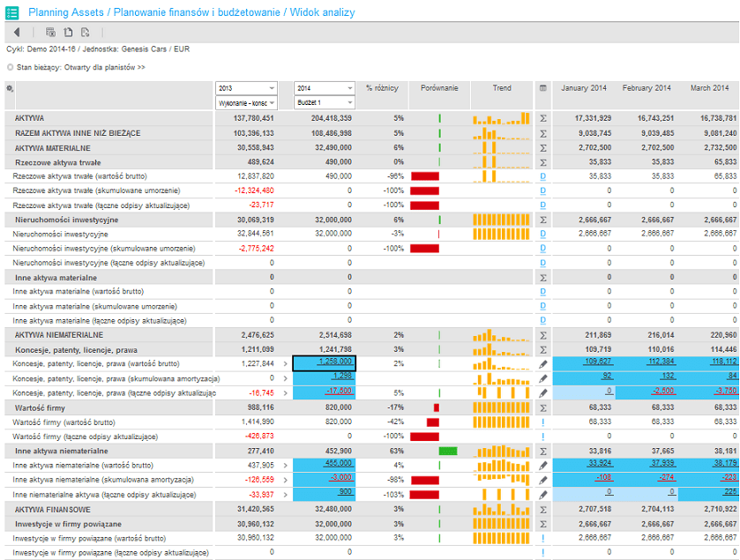
Task: Open the Wykonanie - konsc version dropdown
Action: (246, 102)
